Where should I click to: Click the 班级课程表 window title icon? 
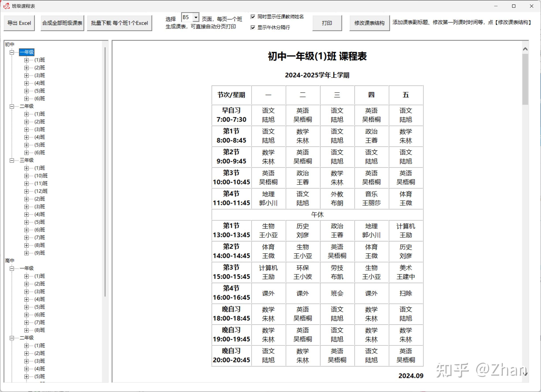point(6,6)
